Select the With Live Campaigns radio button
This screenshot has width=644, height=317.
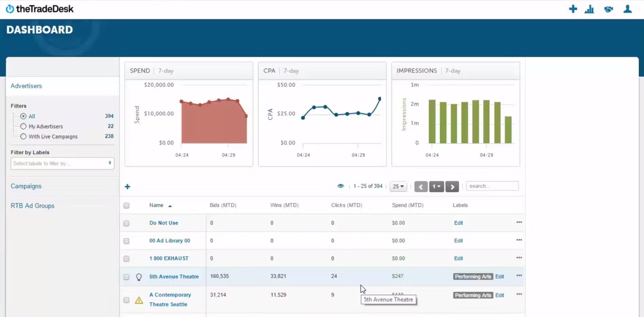23,136
